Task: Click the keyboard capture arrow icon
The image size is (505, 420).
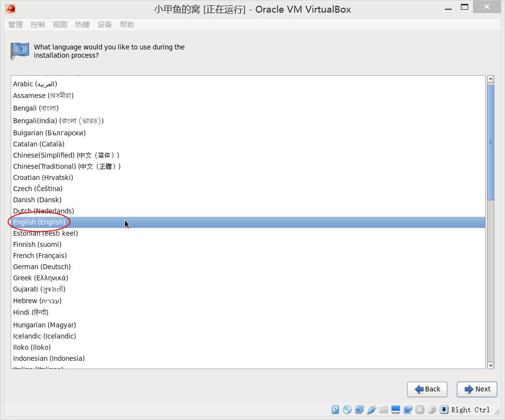Action: 444,410
